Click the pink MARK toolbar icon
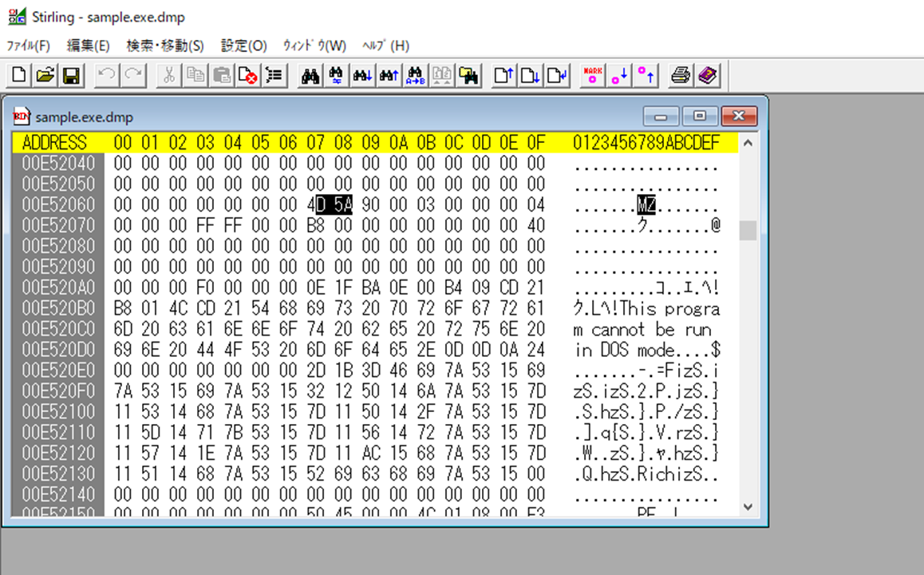Image resolution: width=924 pixels, height=575 pixels. [593, 76]
